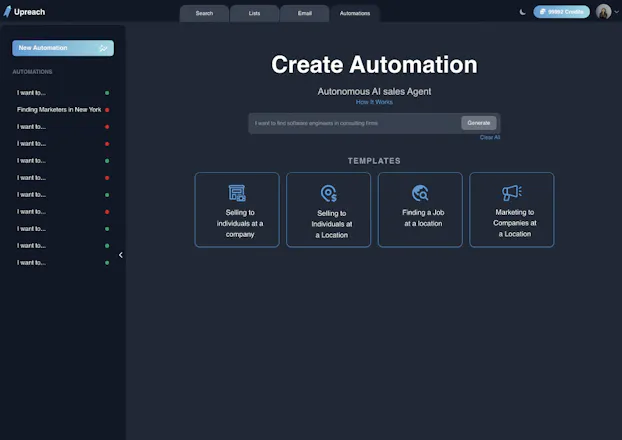Click the Upreach rocket logo icon

(x=7, y=12)
